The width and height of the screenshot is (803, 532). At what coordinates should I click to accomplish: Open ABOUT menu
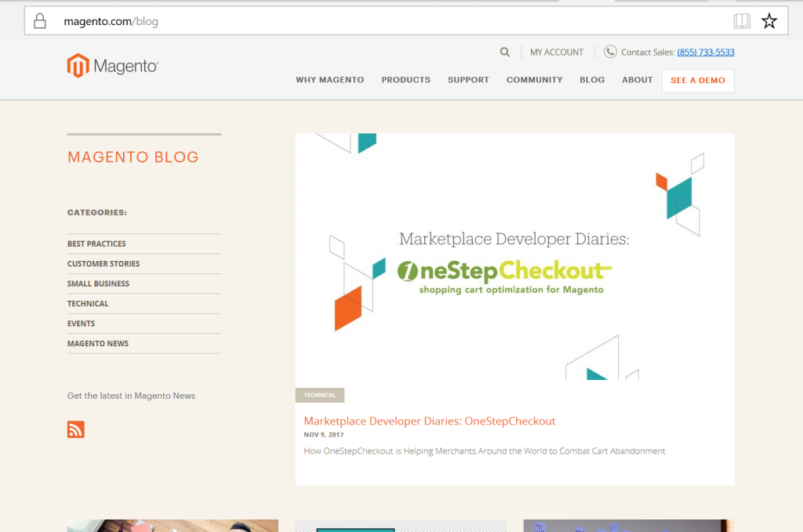tap(637, 80)
